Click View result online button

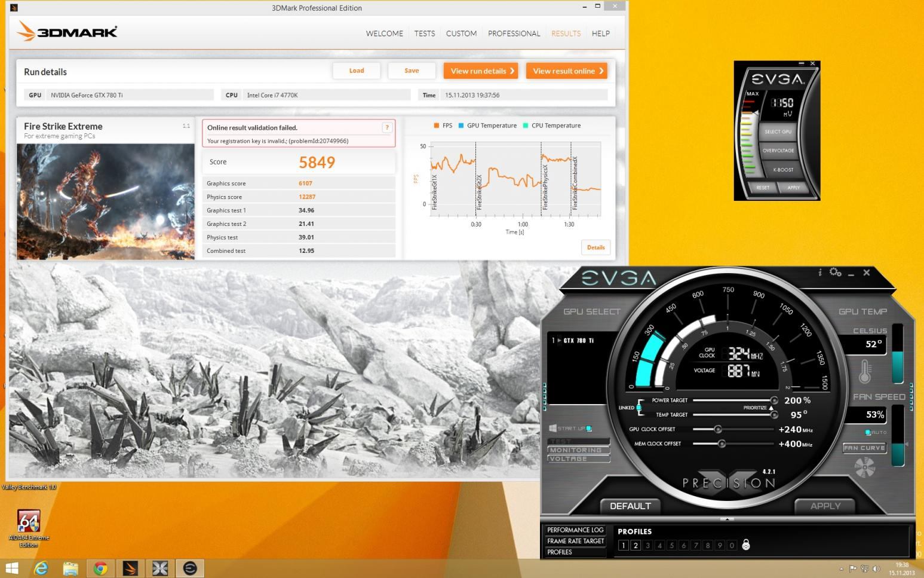click(566, 71)
